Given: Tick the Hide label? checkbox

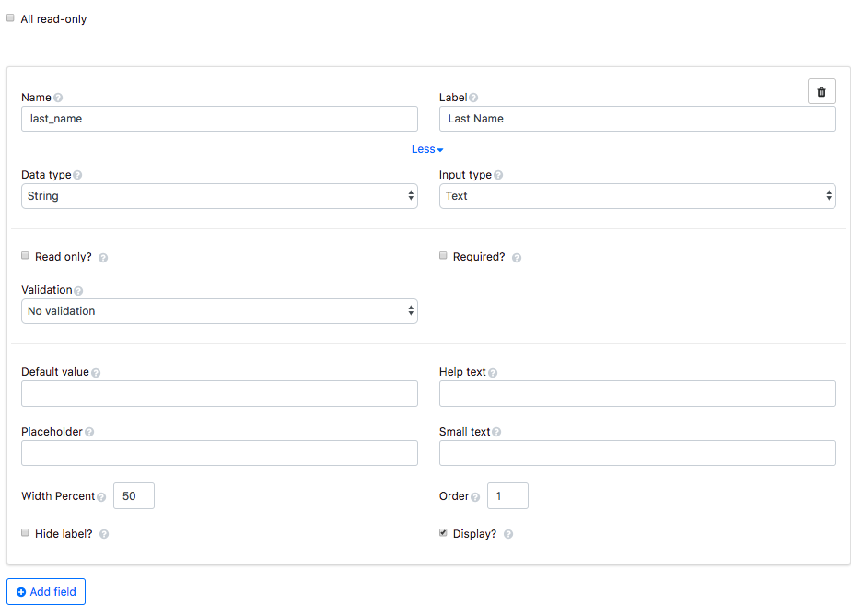Looking at the screenshot, I should [25, 533].
